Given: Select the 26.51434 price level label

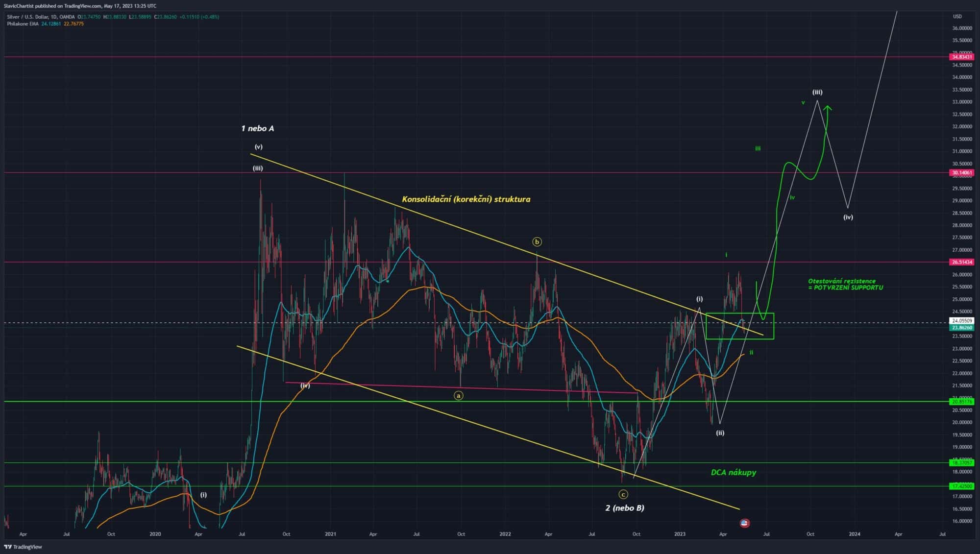Looking at the screenshot, I should pos(962,262).
